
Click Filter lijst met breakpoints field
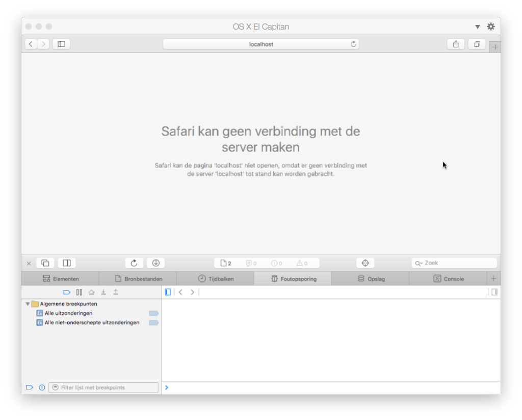[x=103, y=387]
